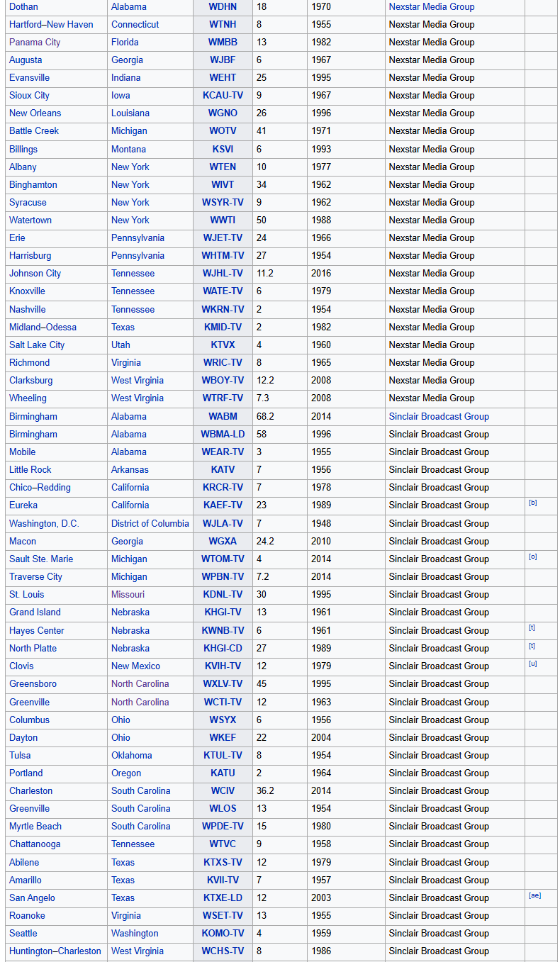Open the Augusta city link

[x=26, y=60]
